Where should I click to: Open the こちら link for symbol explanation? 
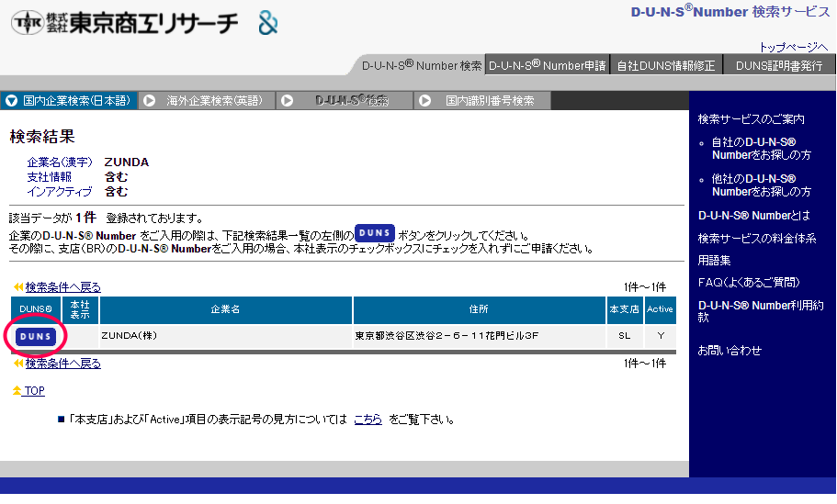click(368, 420)
